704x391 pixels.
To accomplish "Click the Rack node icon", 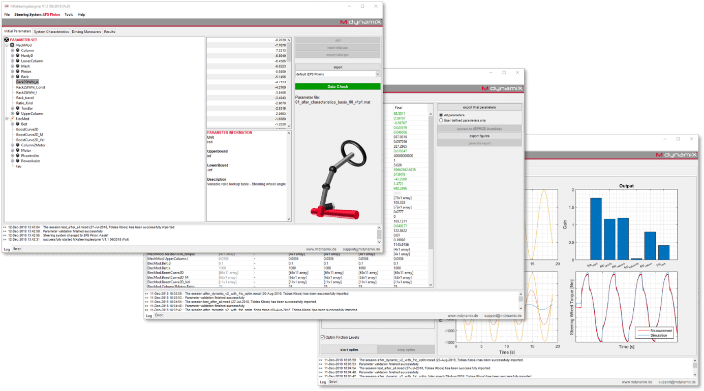I will click(x=18, y=77).
